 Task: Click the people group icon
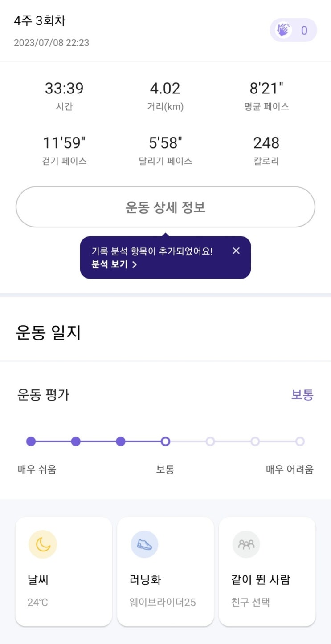pyautogui.click(x=246, y=544)
